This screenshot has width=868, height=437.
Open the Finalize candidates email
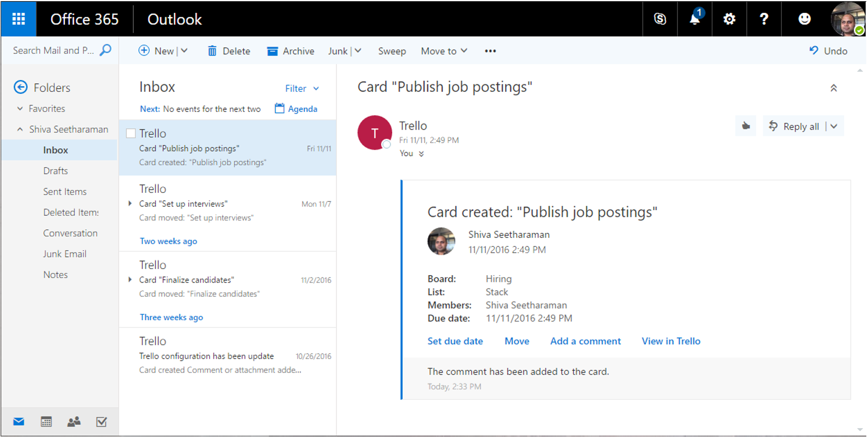[228, 279]
